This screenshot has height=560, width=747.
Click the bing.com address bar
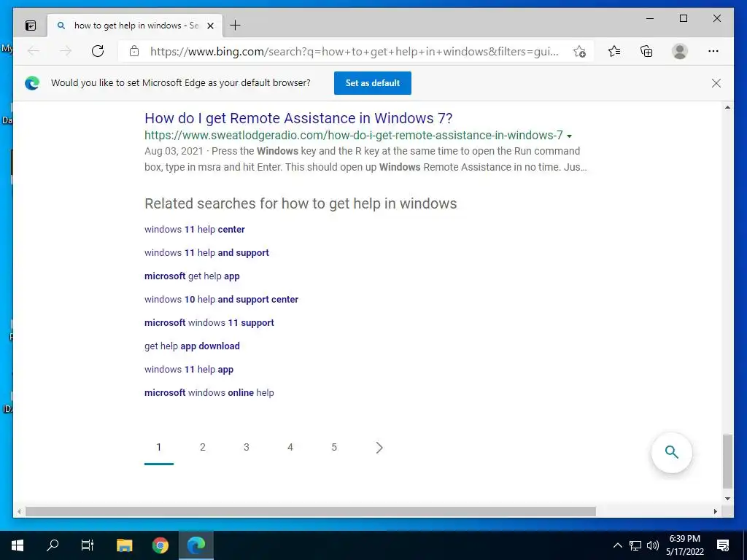354,52
